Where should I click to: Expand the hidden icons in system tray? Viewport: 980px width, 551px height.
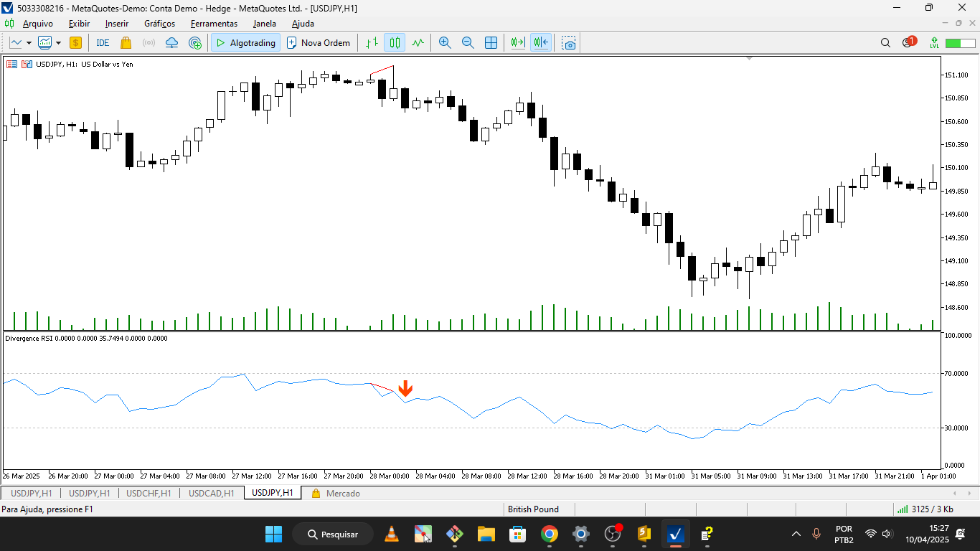[796, 533]
